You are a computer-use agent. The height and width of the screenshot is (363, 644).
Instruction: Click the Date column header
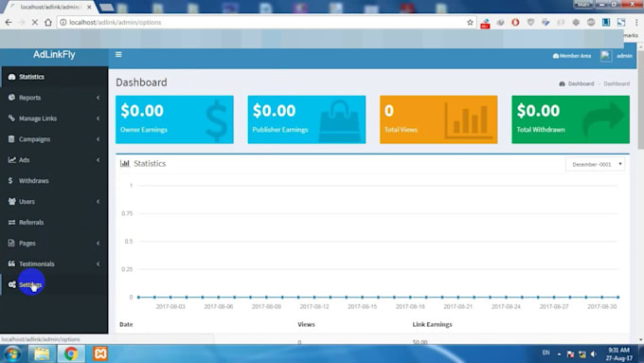[126, 324]
